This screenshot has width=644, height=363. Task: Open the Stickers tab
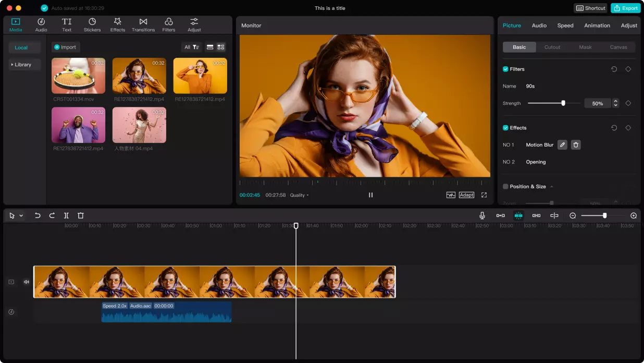tap(92, 25)
